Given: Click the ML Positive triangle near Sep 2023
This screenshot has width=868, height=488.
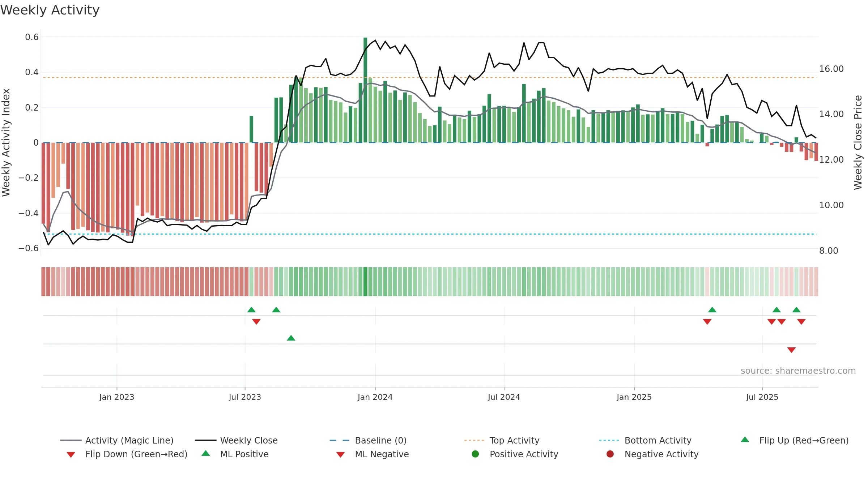Looking at the screenshot, I should [291, 338].
